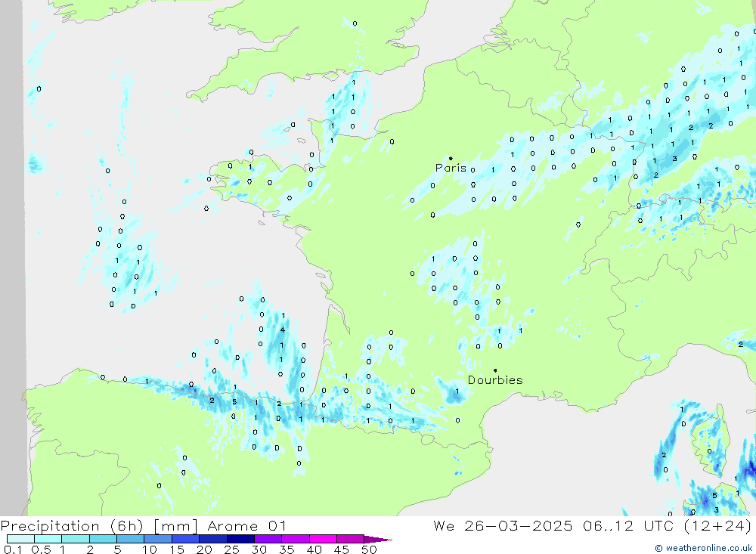Viewport: 756px width, 554px height.
Task: Click the '0.1' legend scale label
Action: [x=13, y=549]
